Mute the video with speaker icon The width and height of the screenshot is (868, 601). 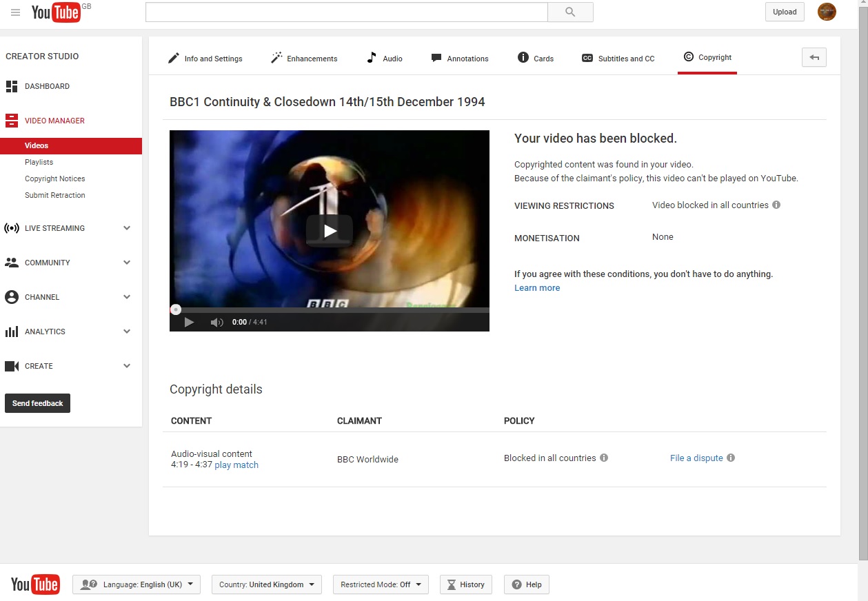(x=216, y=322)
